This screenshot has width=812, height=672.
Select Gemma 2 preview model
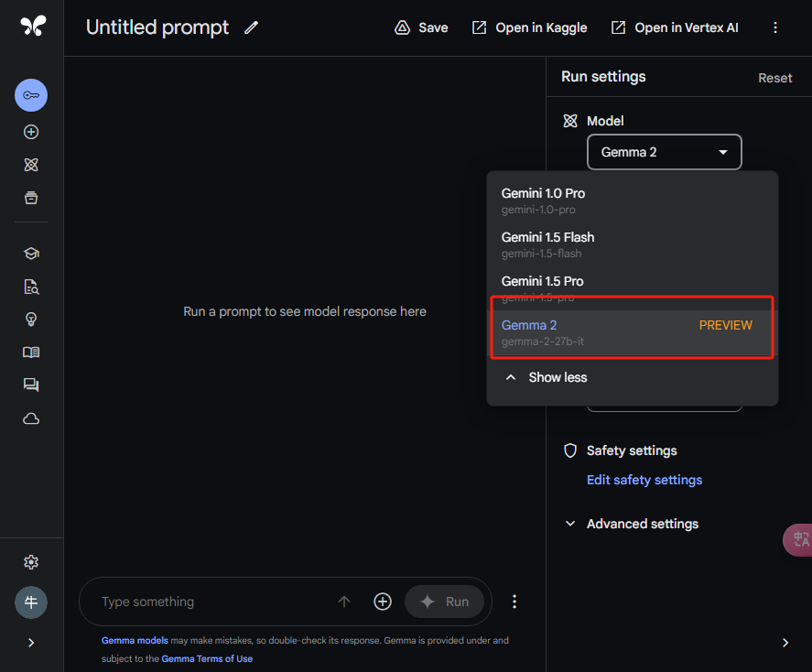(633, 332)
